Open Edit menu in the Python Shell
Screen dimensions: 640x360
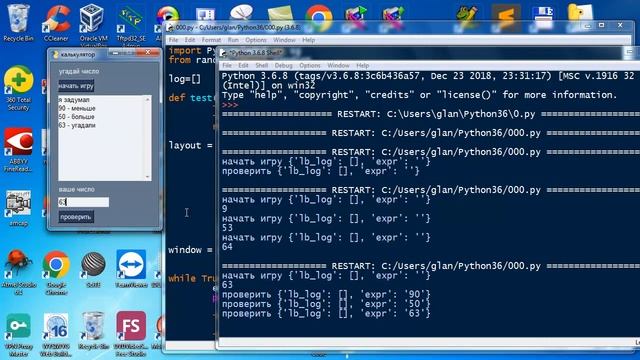point(243,65)
